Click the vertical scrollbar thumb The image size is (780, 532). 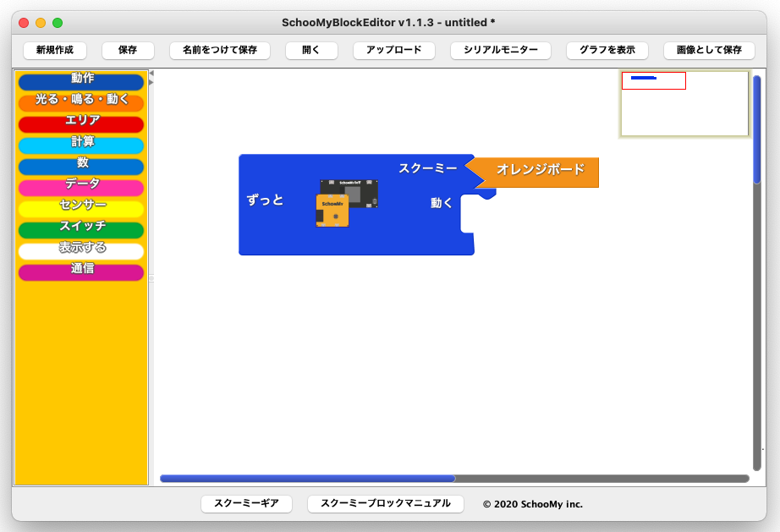tap(756, 129)
